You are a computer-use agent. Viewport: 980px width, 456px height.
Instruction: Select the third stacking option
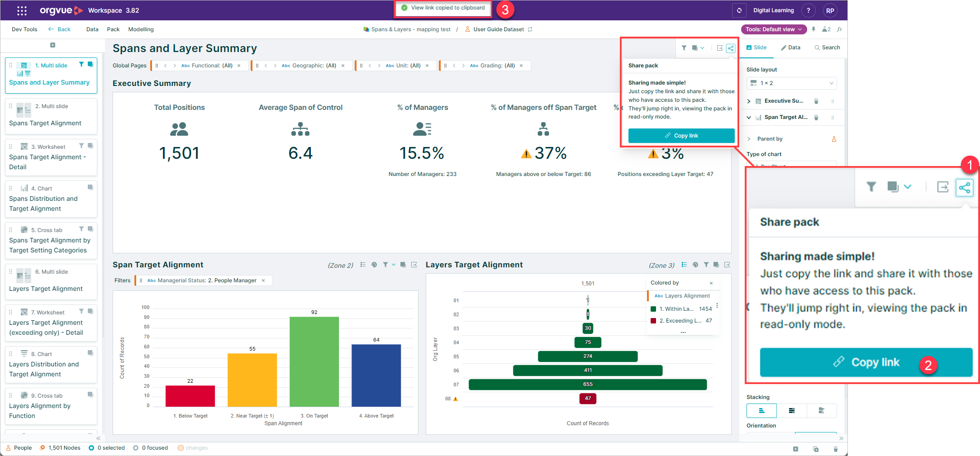[821, 411]
